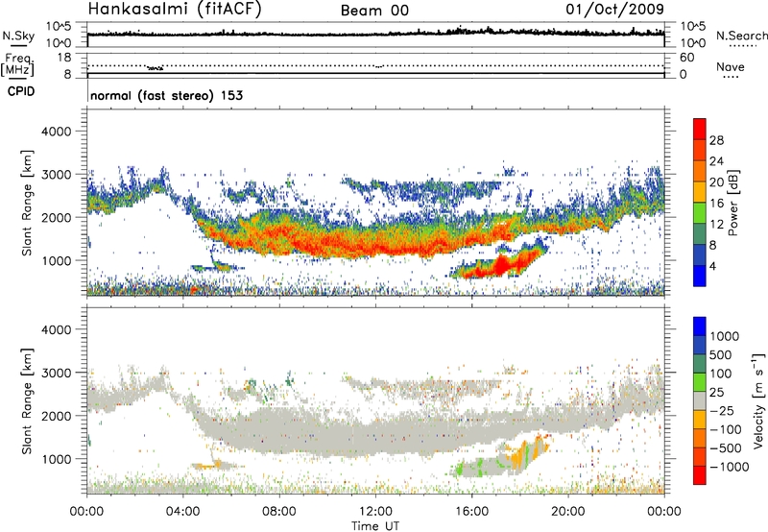The height and width of the screenshot is (532, 768).
Task: Click the 'Time UT' axis label
Action: (x=375, y=525)
